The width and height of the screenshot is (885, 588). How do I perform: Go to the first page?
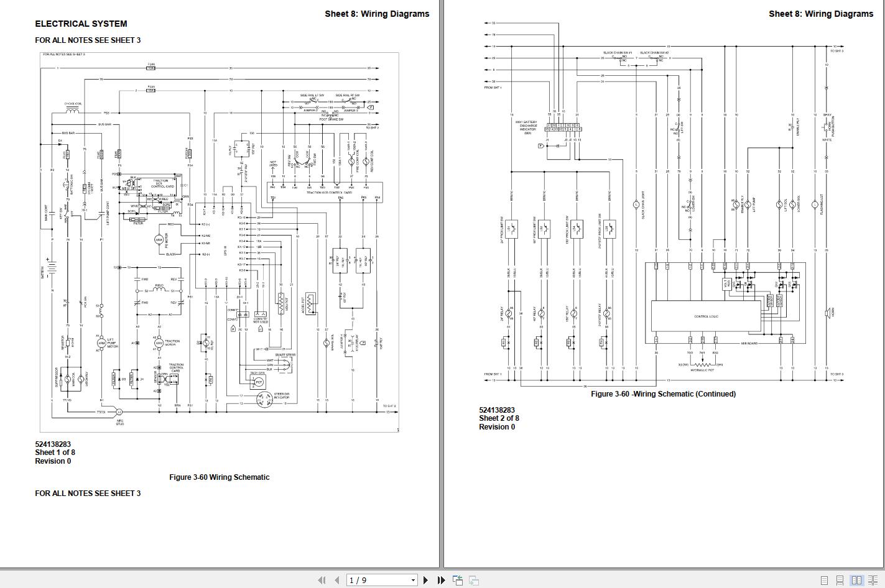pyautogui.click(x=321, y=580)
